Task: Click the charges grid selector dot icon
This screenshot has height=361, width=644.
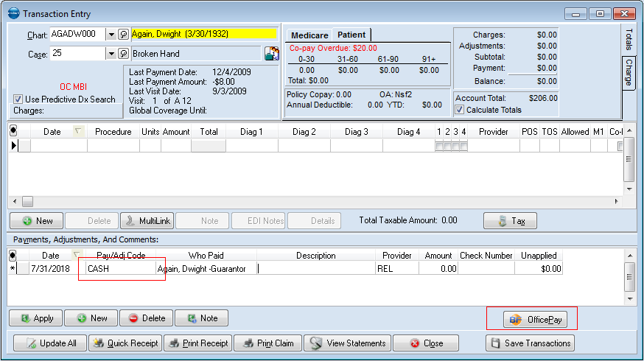Action: tap(13, 131)
